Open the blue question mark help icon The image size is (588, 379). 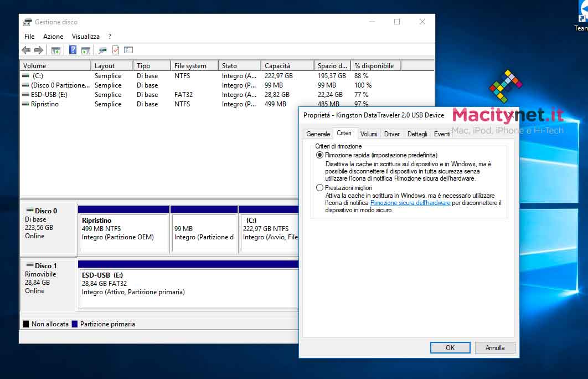click(73, 50)
